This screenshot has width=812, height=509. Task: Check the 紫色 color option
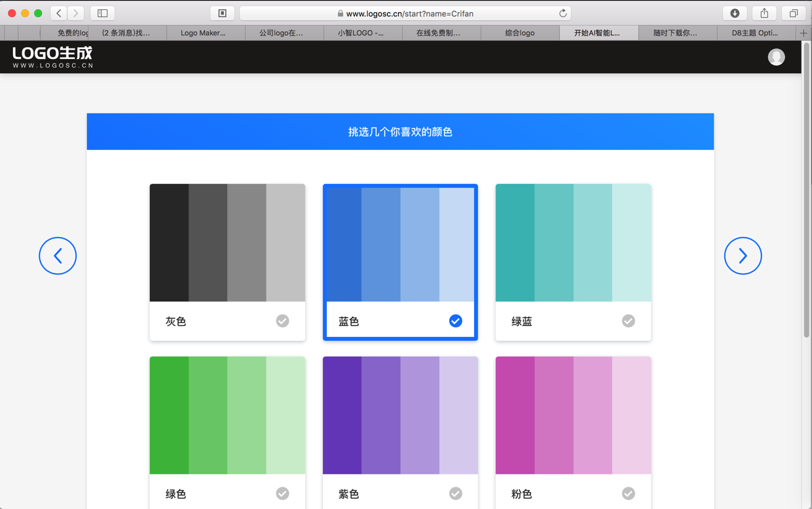[x=455, y=493]
